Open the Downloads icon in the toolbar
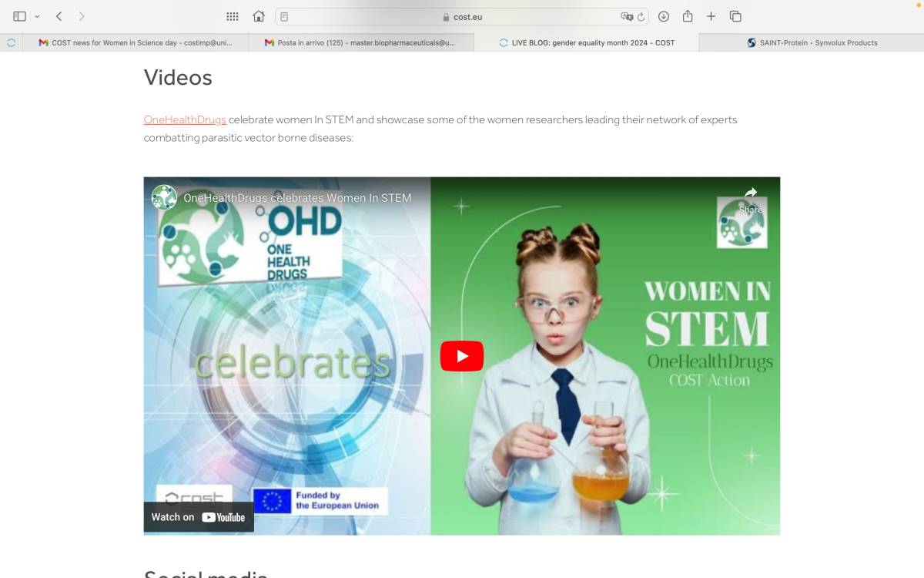This screenshot has width=924, height=578. click(664, 15)
